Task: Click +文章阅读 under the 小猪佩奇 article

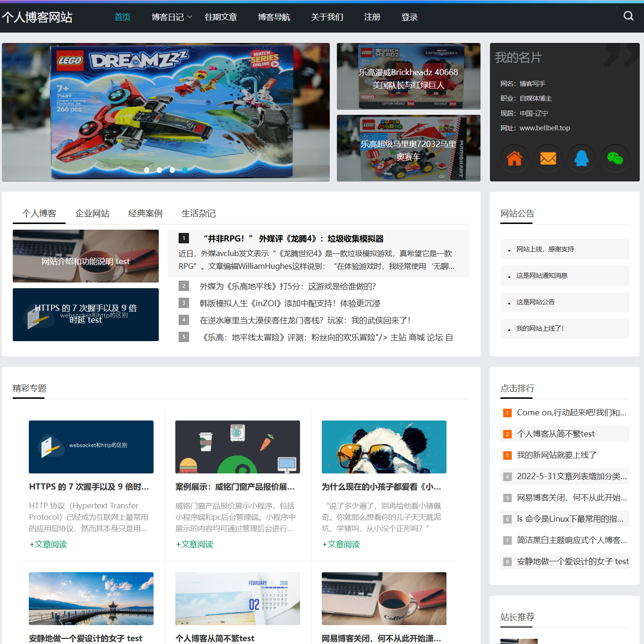Action: click(341, 544)
